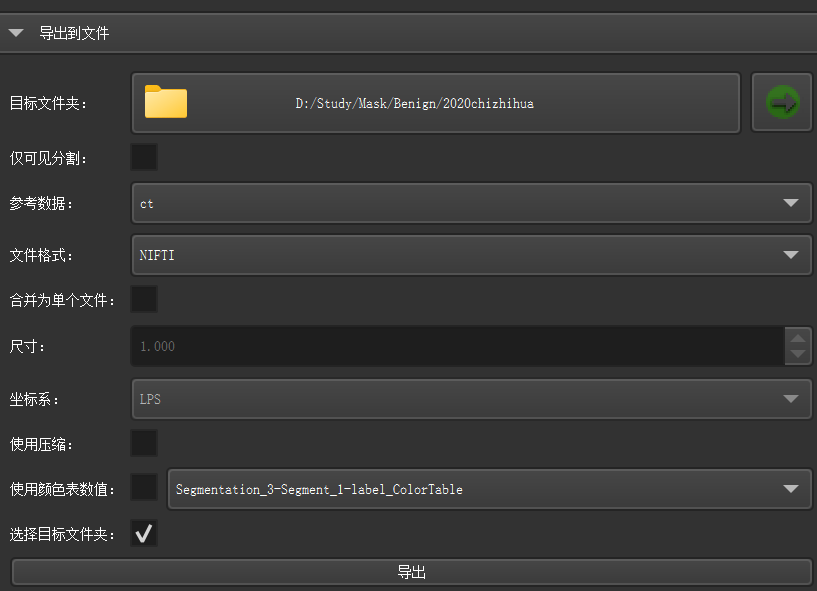Open the 坐标系 LPS dropdown

[470, 399]
